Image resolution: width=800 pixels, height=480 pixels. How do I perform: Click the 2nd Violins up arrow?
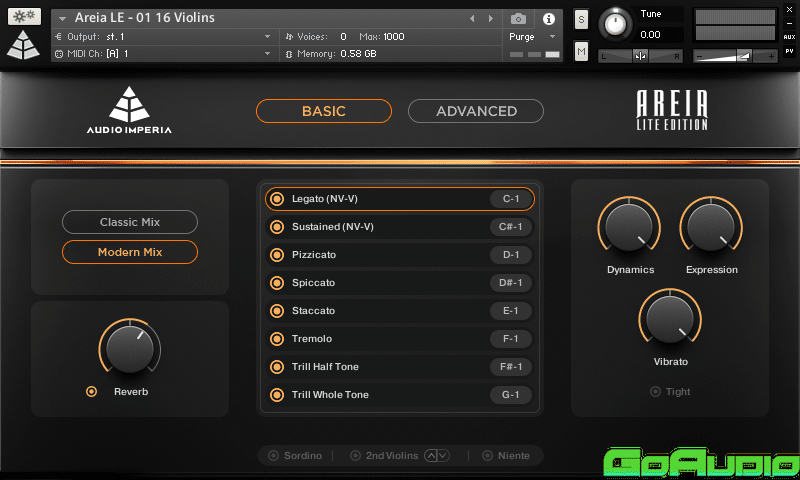pos(431,456)
